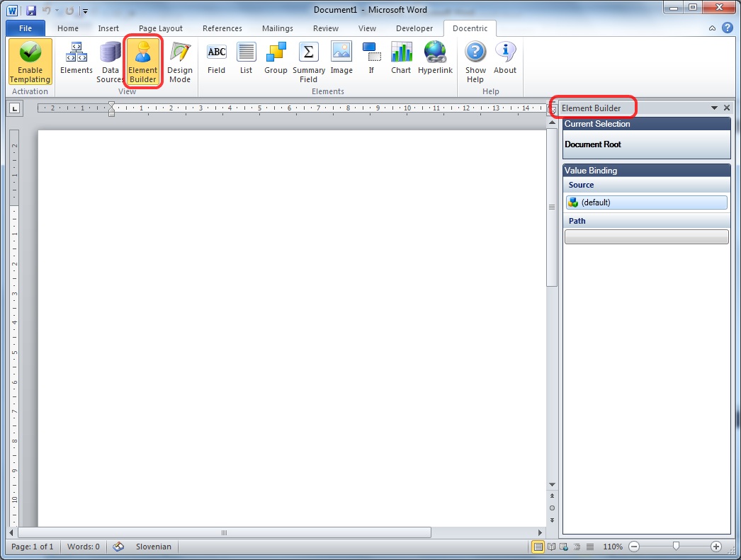Insert a Group element
This screenshot has height=560, width=741.
click(x=276, y=59)
